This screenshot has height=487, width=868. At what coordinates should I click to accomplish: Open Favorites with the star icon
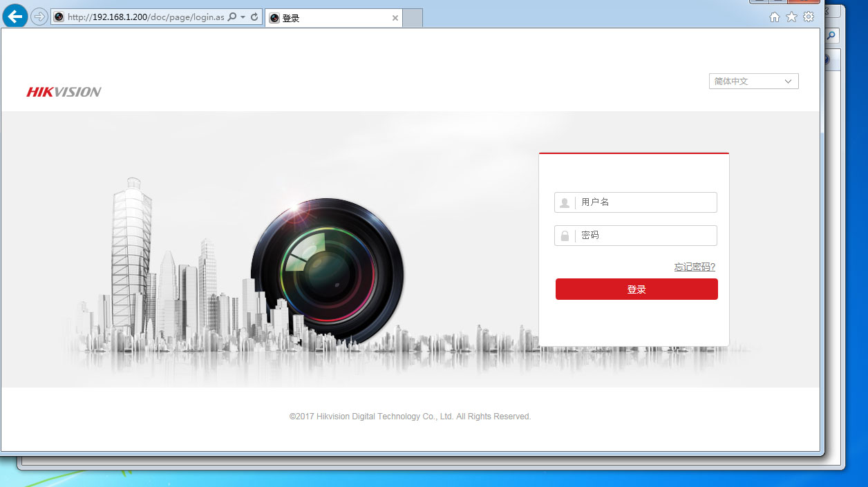click(791, 17)
